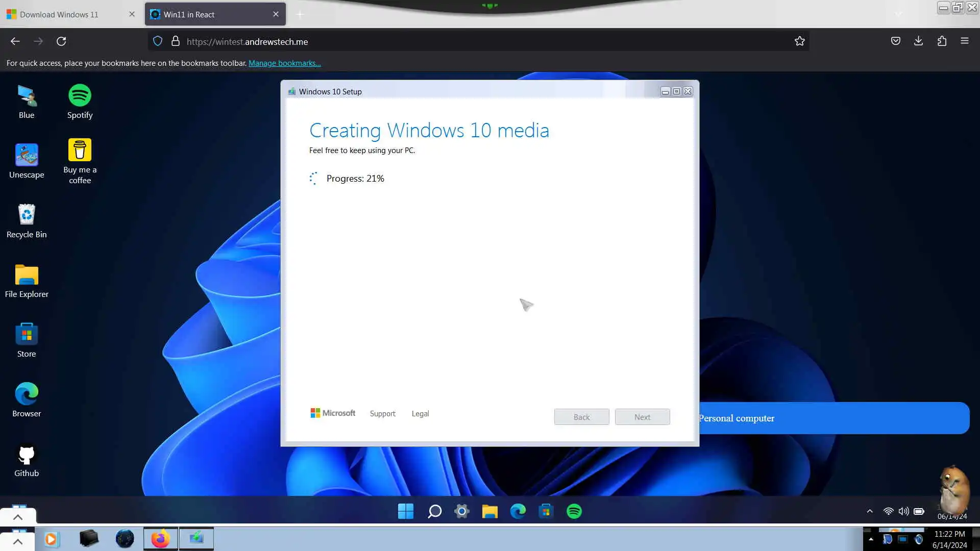This screenshot has width=980, height=551.
Task: Open Settings gear in the taskbar
Action: click(x=462, y=511)
